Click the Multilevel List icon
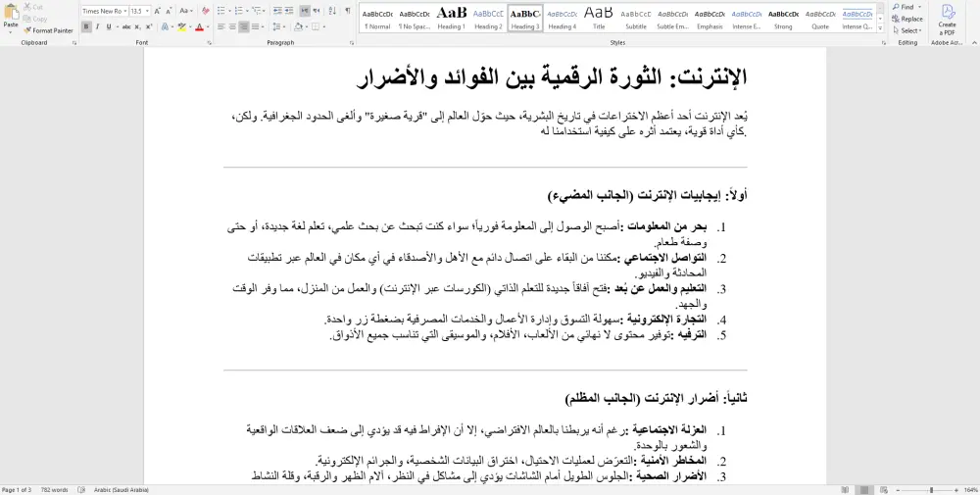The height and width of the screenshot is (495, 980). pyautogui.click(x=256, y=11)
